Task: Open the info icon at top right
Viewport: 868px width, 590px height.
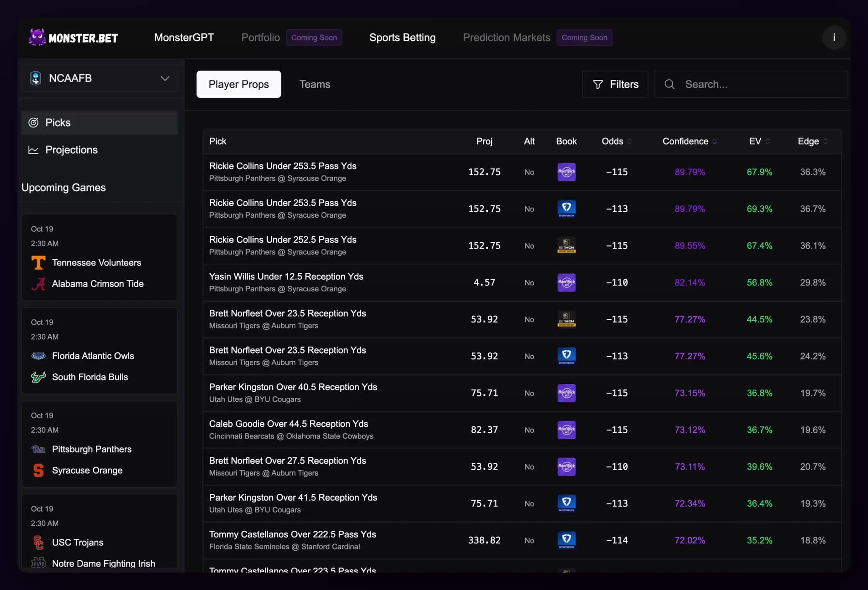Action: click(x=834, y=38)
